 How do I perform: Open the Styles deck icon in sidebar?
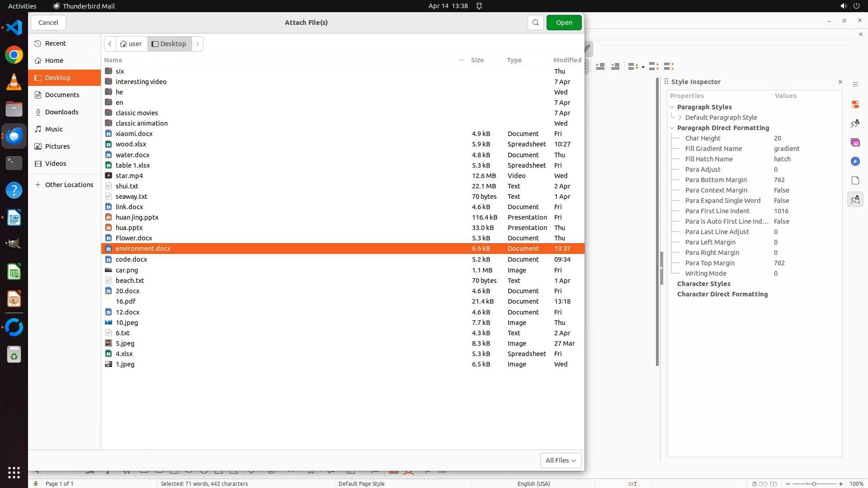click(855, 123)
